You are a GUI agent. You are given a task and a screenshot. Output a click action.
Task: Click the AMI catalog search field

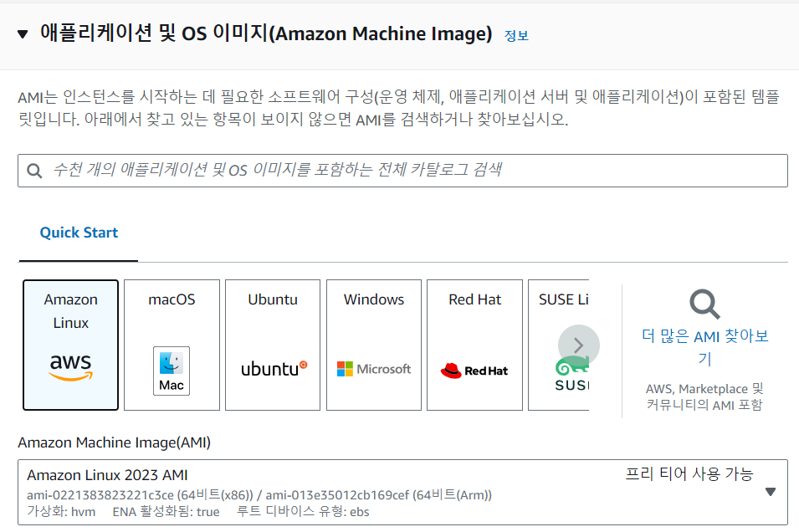[402, 171]
